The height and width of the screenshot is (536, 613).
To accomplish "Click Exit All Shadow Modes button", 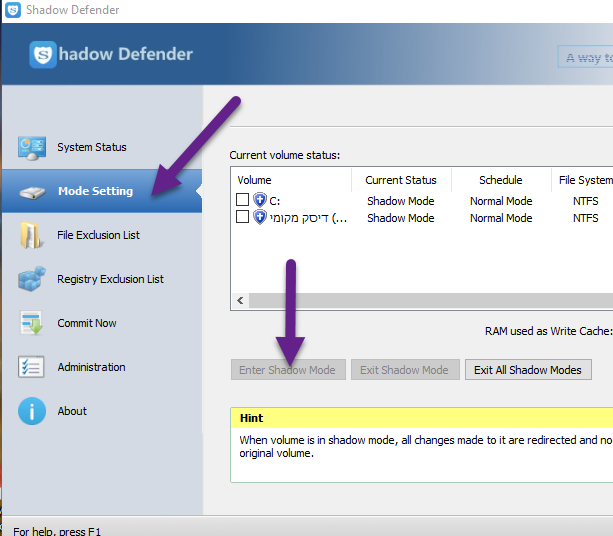I will (528, 370).
